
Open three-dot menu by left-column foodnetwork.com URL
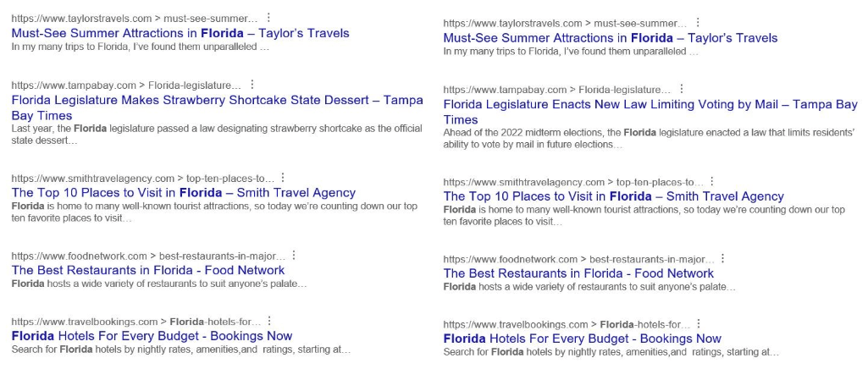(x=294, y=255)
